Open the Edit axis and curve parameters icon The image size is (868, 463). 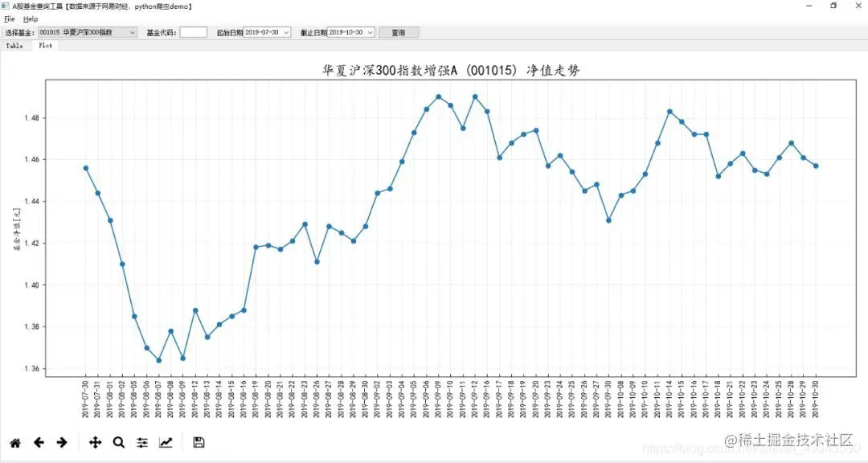(x=166, y=442)
